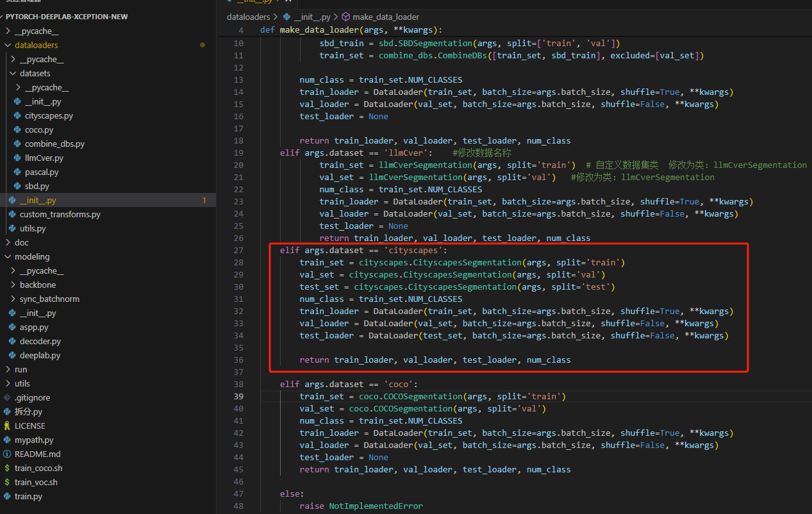Click line number 39 in the gutter

coord(239,397)
